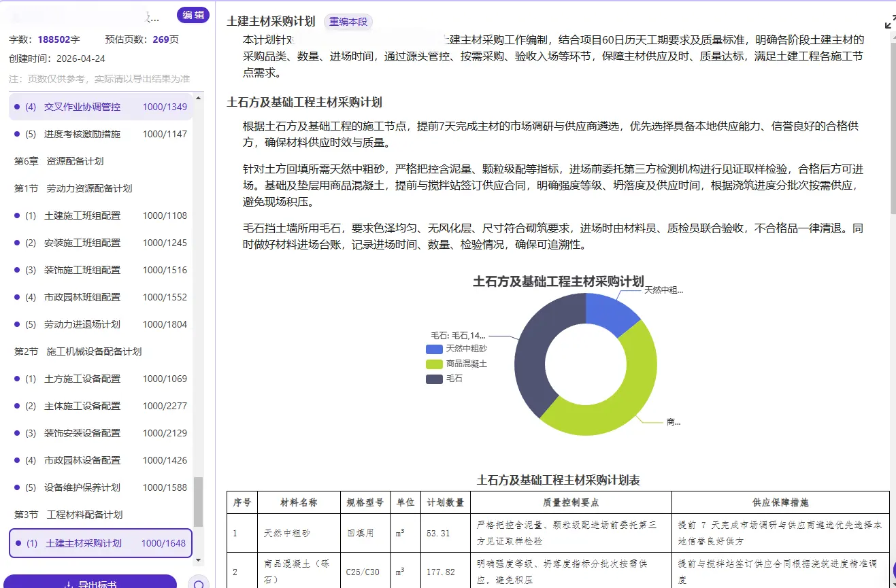Open 第2节 施工机械设备配备计划 section
Image resolution: width=896 pixels, height=588 pixels.
click(x=78, y=351)
